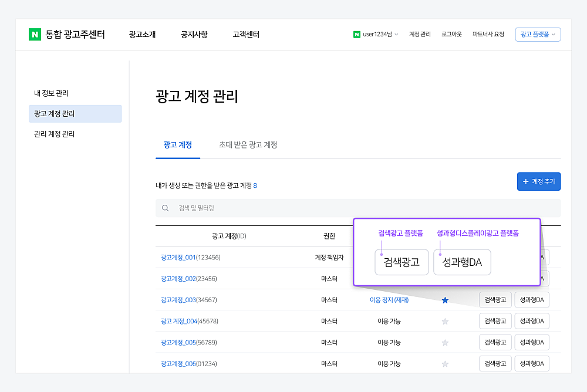Image resolution: width=587 pixels, height=392 pixels.
Task: Toggle favorite star for 광고 계정_004
Action: tap(445, 321)
